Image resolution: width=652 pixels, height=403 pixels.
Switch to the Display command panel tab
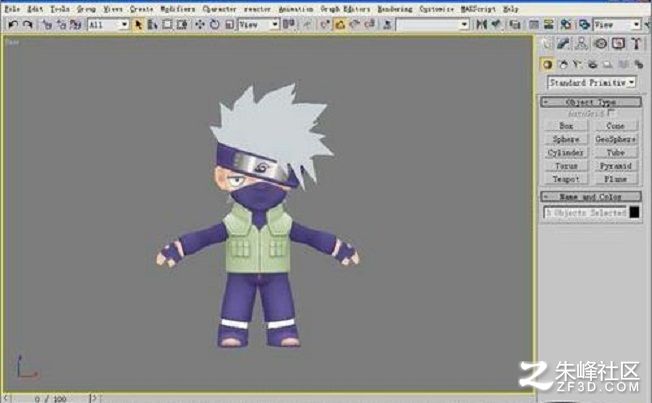point(618,44)
